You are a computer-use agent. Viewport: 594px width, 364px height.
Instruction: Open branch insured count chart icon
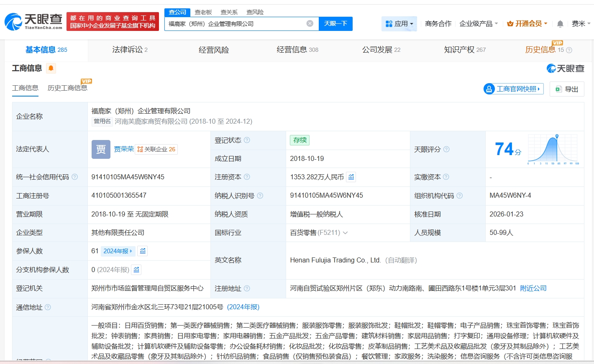[136, 270]
